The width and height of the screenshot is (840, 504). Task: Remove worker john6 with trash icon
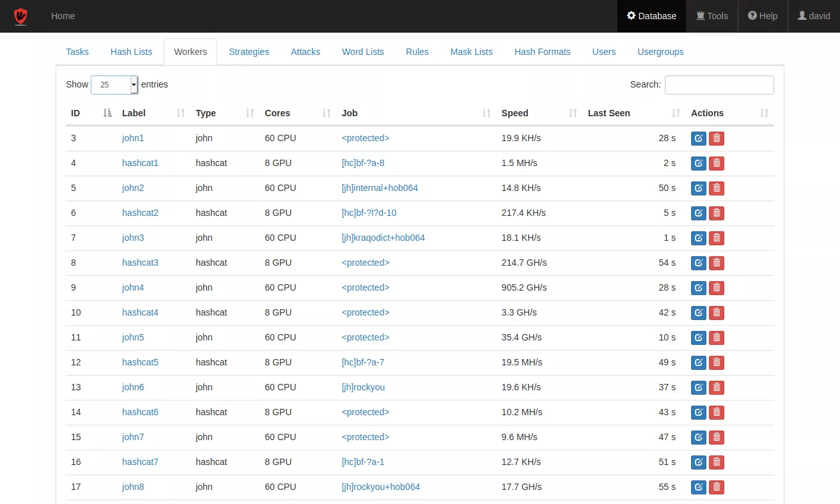coord(717,388)
